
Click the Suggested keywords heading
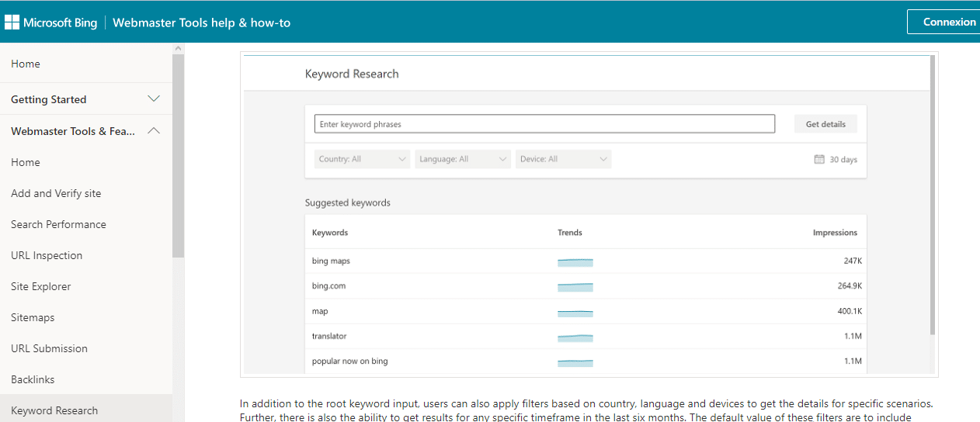click(348, 202)
